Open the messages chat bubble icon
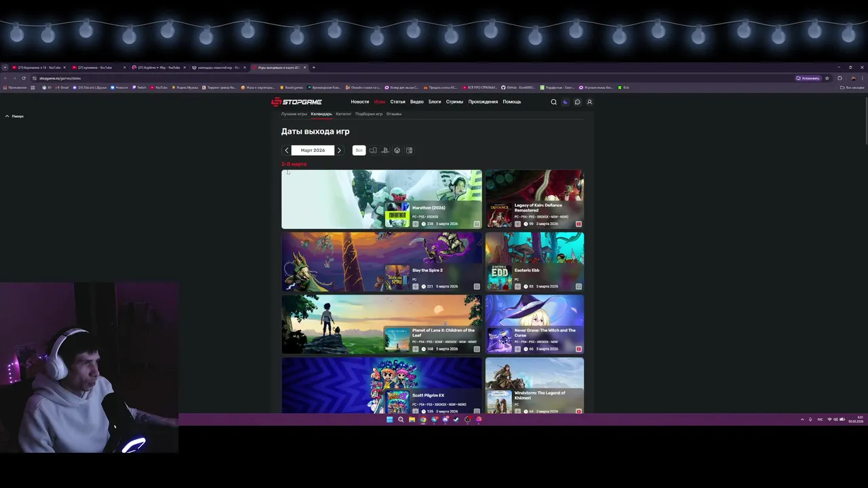This screenshot has height=488, width=868. [x=577, y=102]
